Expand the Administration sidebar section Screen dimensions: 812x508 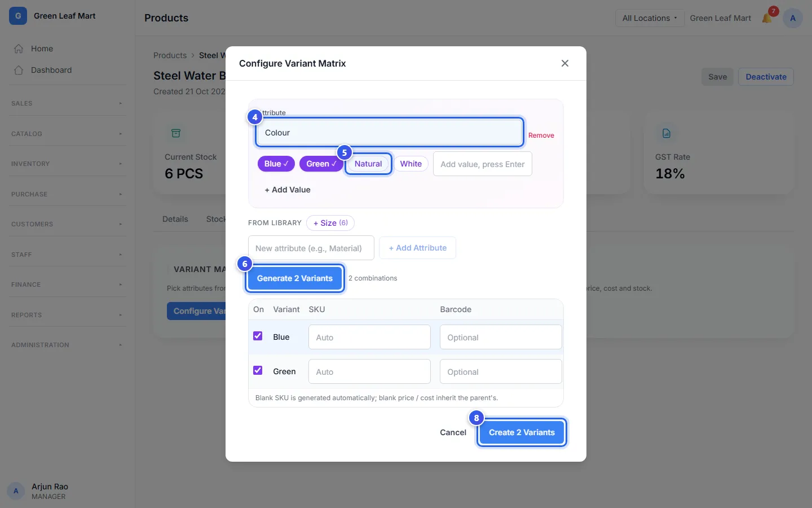point(68,345)
